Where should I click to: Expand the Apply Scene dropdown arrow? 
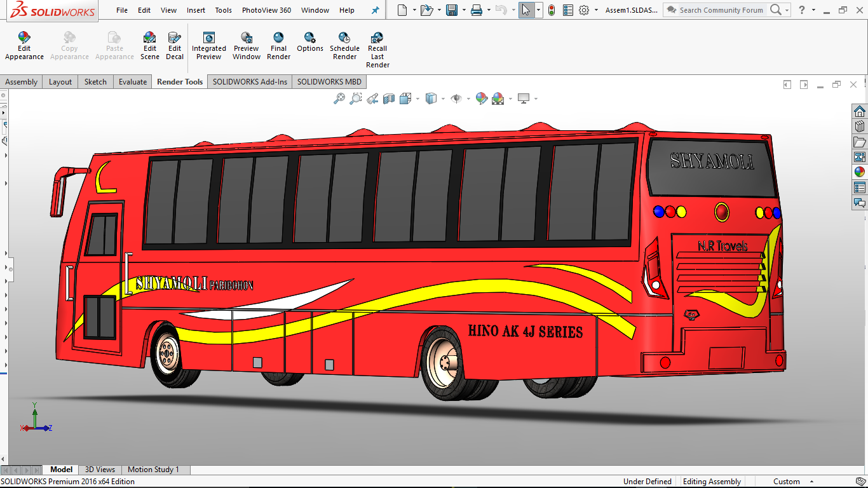[510, 98]
